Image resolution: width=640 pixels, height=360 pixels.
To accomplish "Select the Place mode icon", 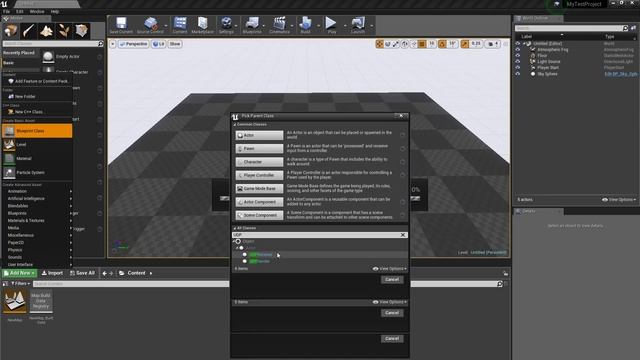I will tap(11, 31).
